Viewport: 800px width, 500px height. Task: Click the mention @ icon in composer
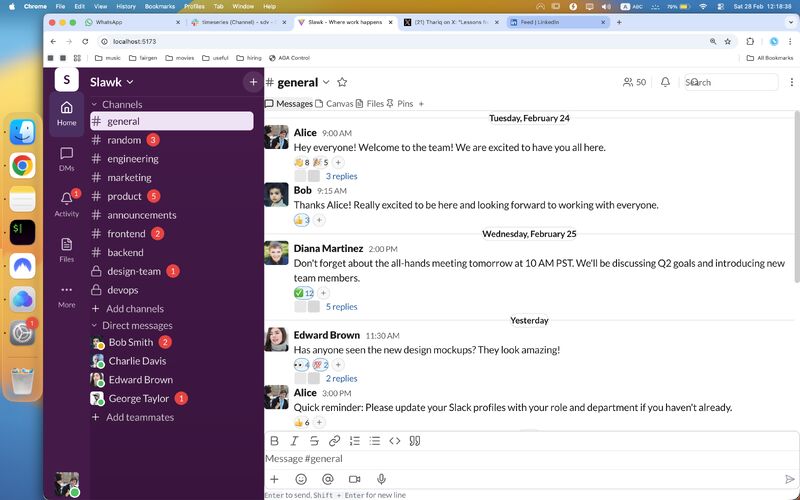click(328, 479)
